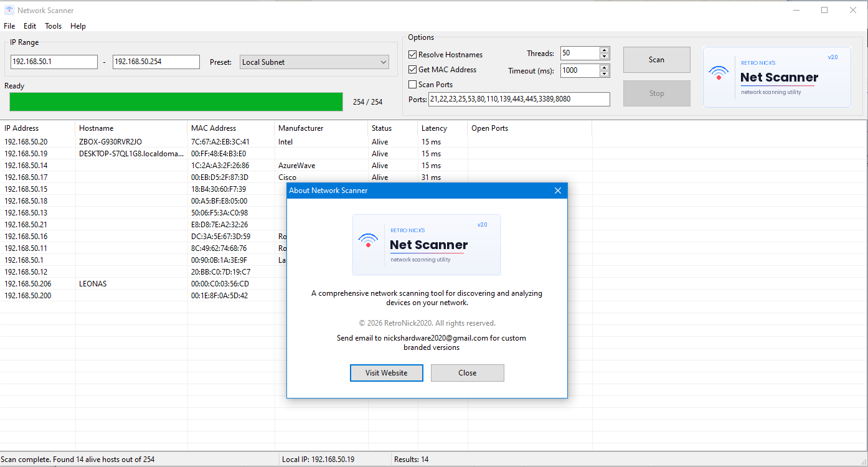The image size is (868, 467).
Task: Sort by the Manufacturer column header
Action: click(x=321, y=128)
